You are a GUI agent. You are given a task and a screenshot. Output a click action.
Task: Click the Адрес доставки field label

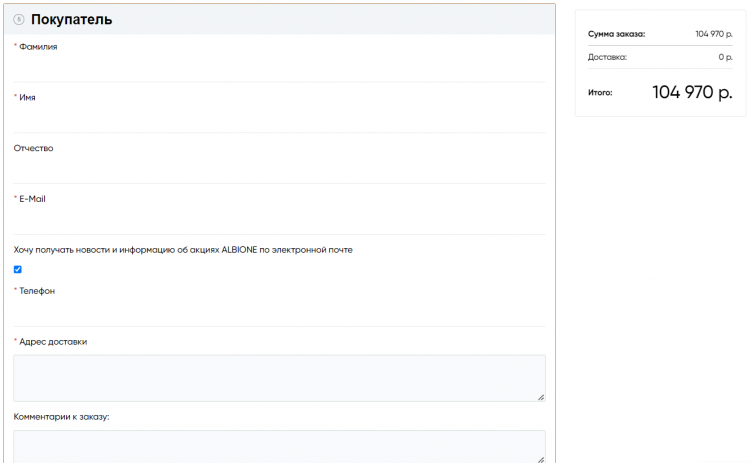point(53,342)
